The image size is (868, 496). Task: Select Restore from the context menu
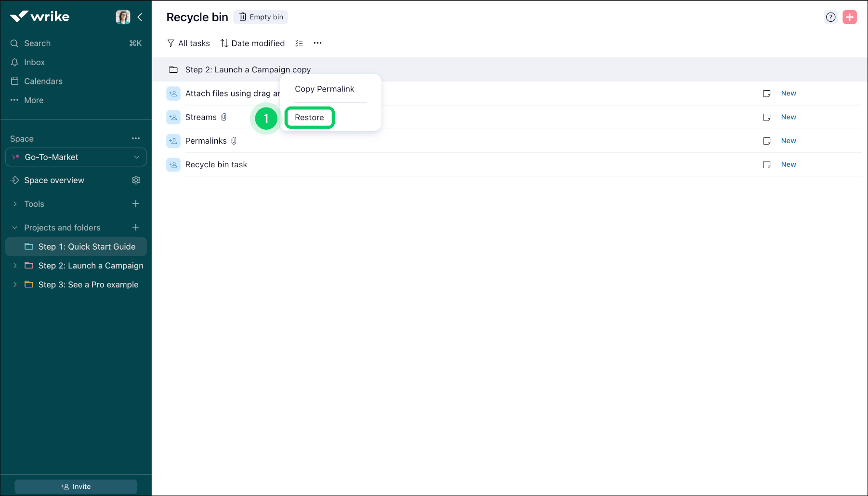pos(309,117)
